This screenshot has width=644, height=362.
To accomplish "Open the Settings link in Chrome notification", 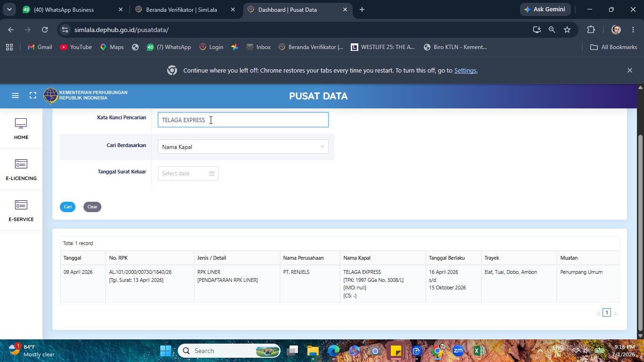I will [466, 70].
